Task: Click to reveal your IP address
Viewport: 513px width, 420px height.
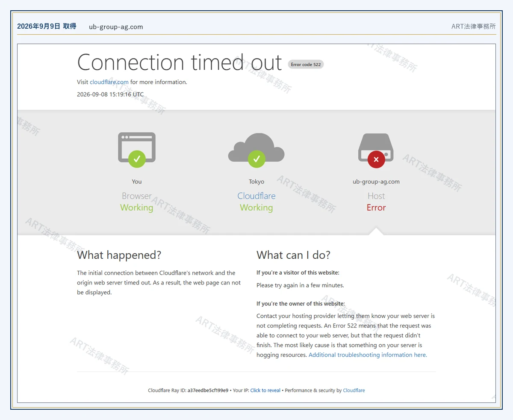Action: [x=265, y=390]
